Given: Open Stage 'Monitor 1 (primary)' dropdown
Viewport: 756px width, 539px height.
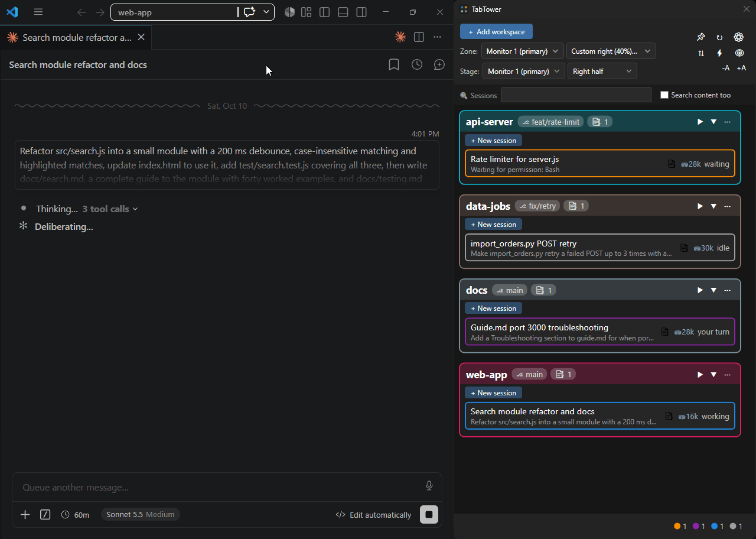Looking at the screenshot, I should (524, 71).
